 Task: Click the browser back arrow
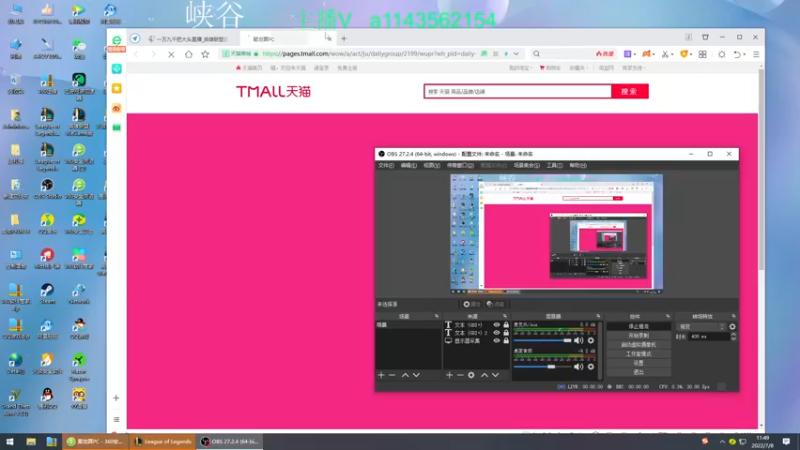[x=136, y=54]
